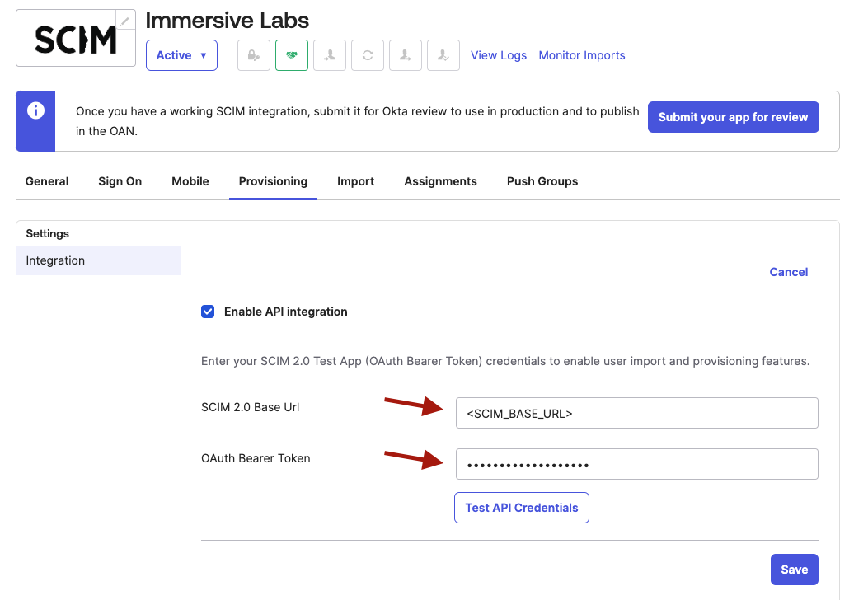Click the Cancel link

coord(789,272)
